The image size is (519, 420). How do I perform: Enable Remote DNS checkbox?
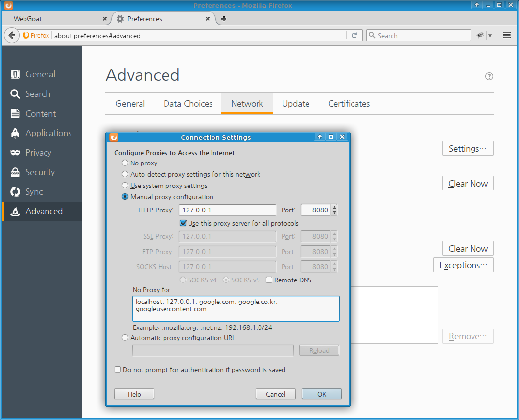(269, 280)
